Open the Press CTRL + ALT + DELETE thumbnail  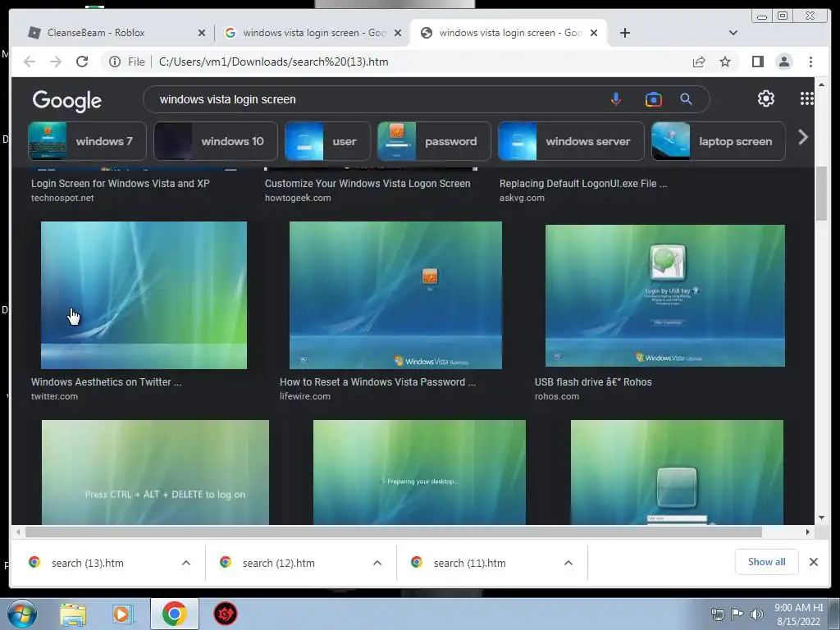pyautogui.click(x=155, y=472)
